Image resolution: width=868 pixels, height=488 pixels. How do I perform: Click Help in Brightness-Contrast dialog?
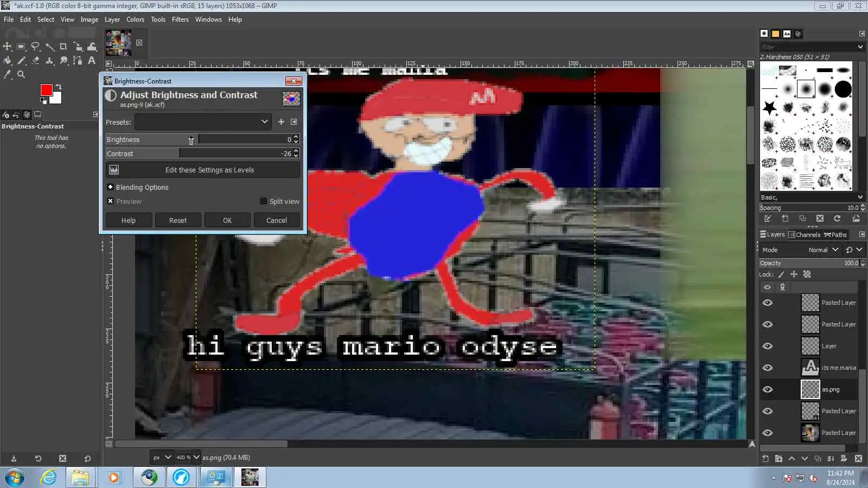coord(129,221)
